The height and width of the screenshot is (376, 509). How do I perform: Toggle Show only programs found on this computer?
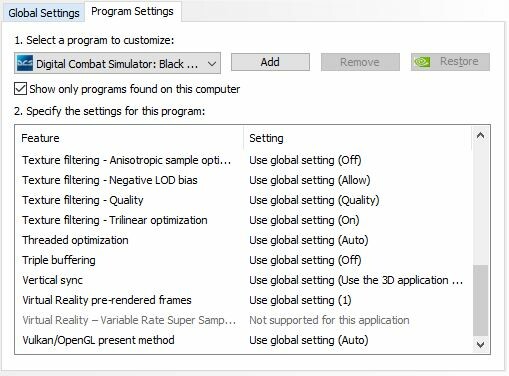[20, 89]
